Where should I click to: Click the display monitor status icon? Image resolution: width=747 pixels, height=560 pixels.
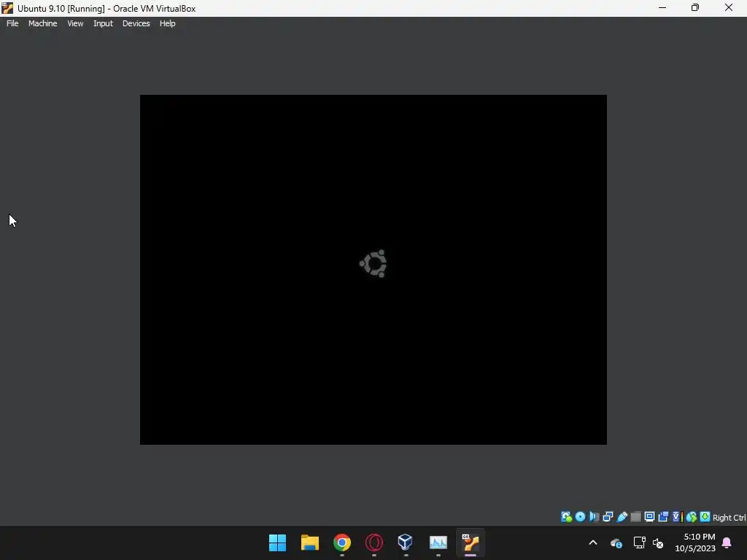pos(649,517)
